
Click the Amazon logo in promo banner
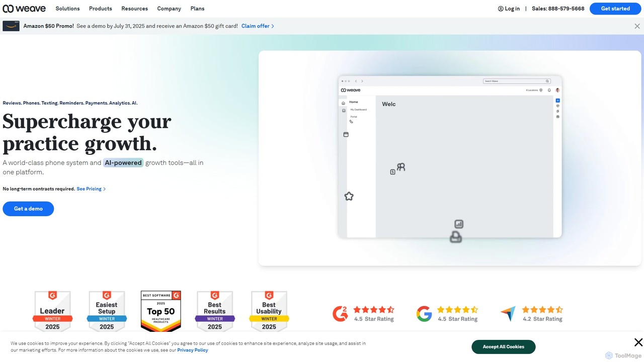pyautogui.click(x=11, y=26)
